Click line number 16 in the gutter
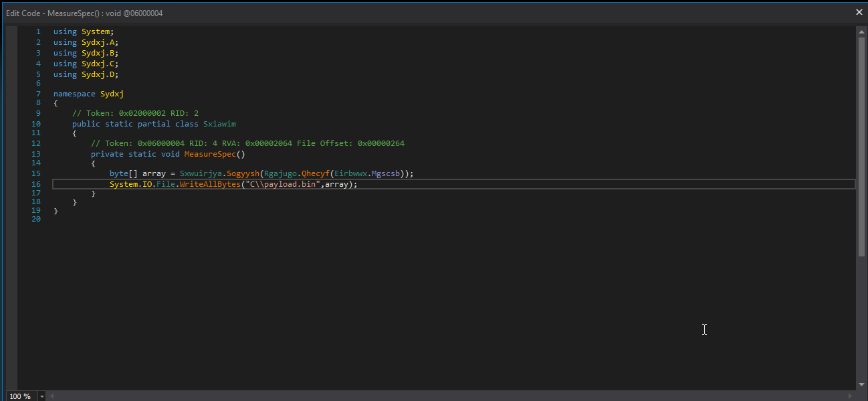 [35, 183]
